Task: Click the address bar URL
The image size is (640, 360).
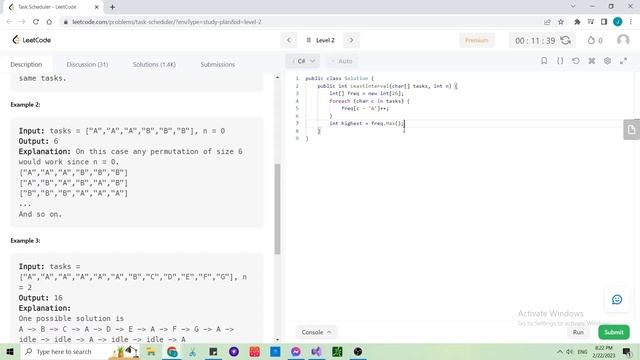Action: click(167, 22)
